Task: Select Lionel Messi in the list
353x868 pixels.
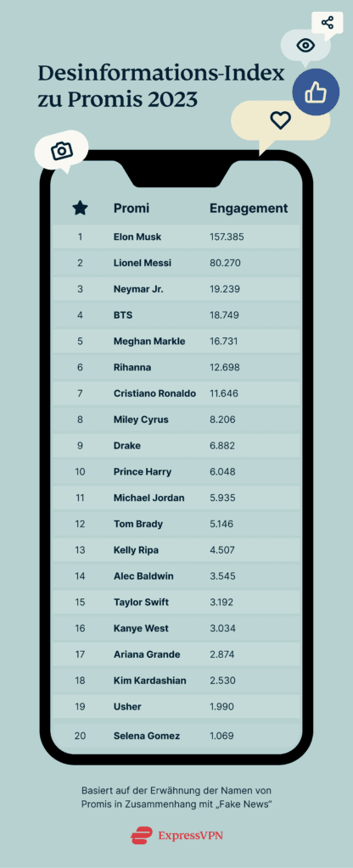Action: coord(143,263)
